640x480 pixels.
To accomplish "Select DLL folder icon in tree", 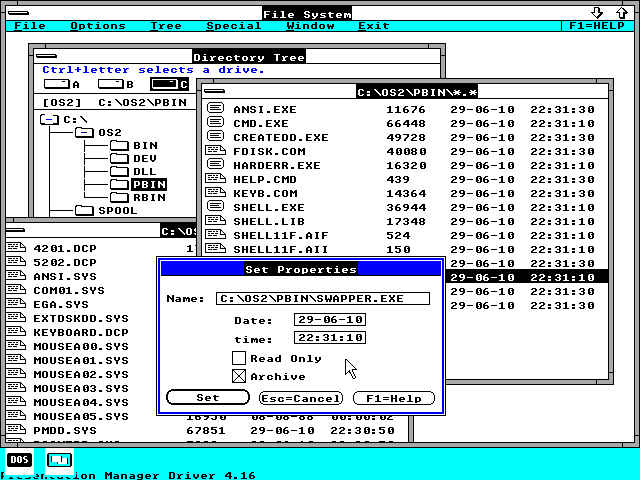I will coord(119,171).
